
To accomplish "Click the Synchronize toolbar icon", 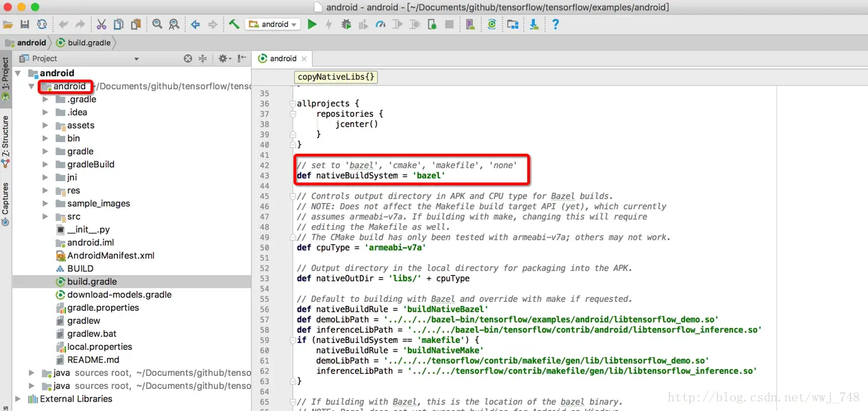I will pyautogui.click(x=42, y=25).
